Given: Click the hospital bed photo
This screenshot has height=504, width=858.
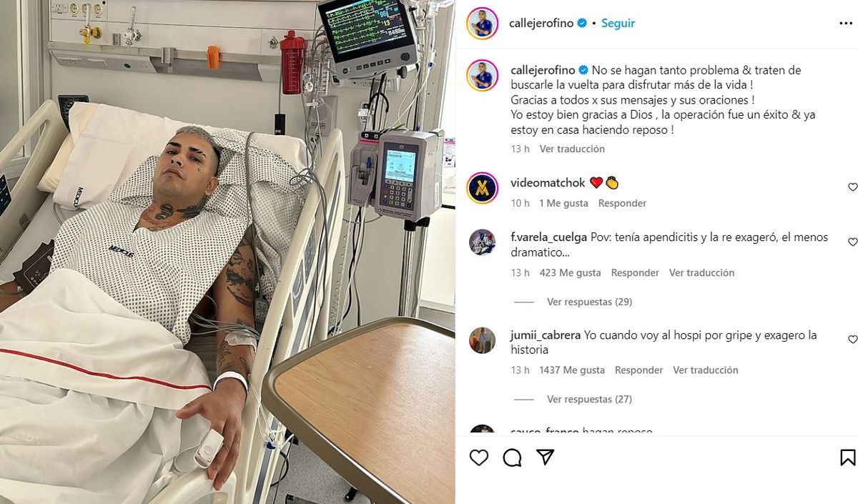Looking at the screenshot, I should [227, 252].
